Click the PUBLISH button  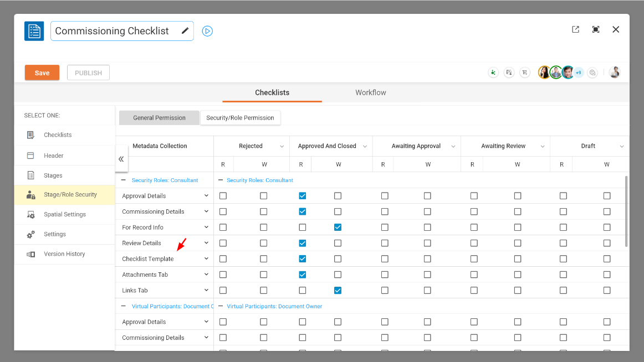click(x=88, y=73)
